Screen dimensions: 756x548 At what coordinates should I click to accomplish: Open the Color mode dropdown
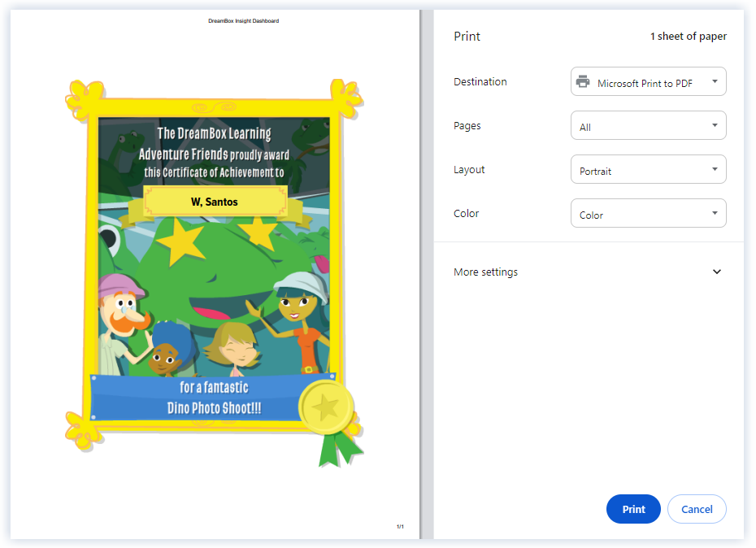[649, 213]
